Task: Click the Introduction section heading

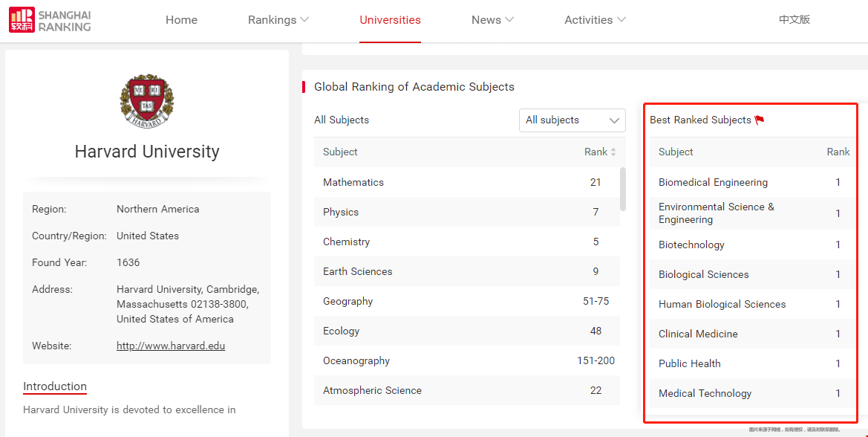Action: pos(55,386)
